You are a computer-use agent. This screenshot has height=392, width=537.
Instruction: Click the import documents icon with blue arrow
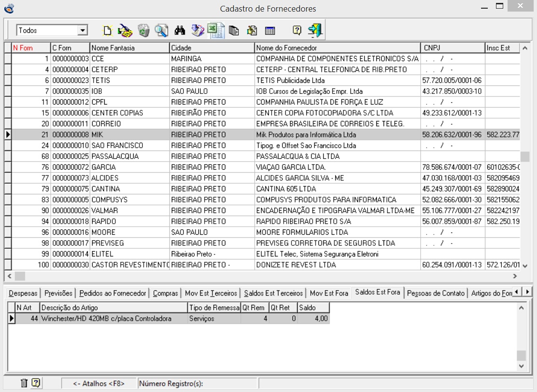[198, 30]
